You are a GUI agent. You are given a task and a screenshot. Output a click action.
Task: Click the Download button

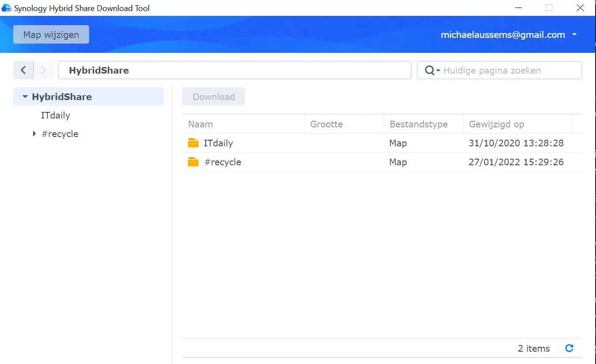tap(214, 97)
